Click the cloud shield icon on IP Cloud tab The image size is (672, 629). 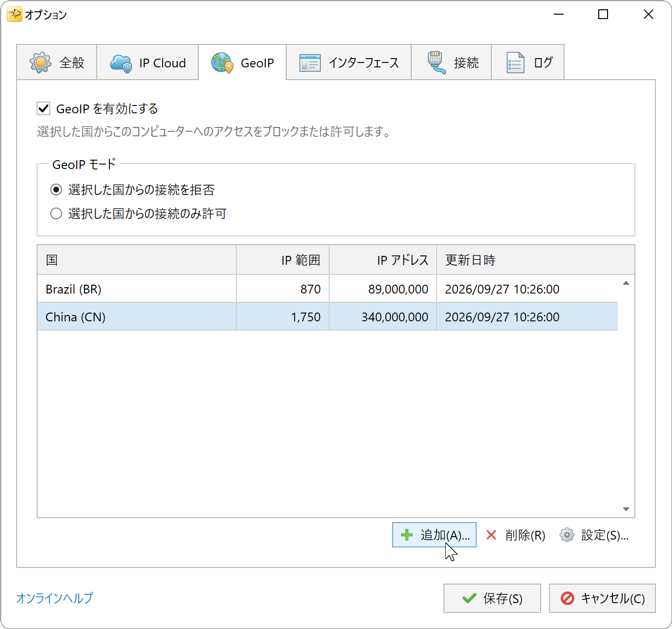(x=121, y=63)
